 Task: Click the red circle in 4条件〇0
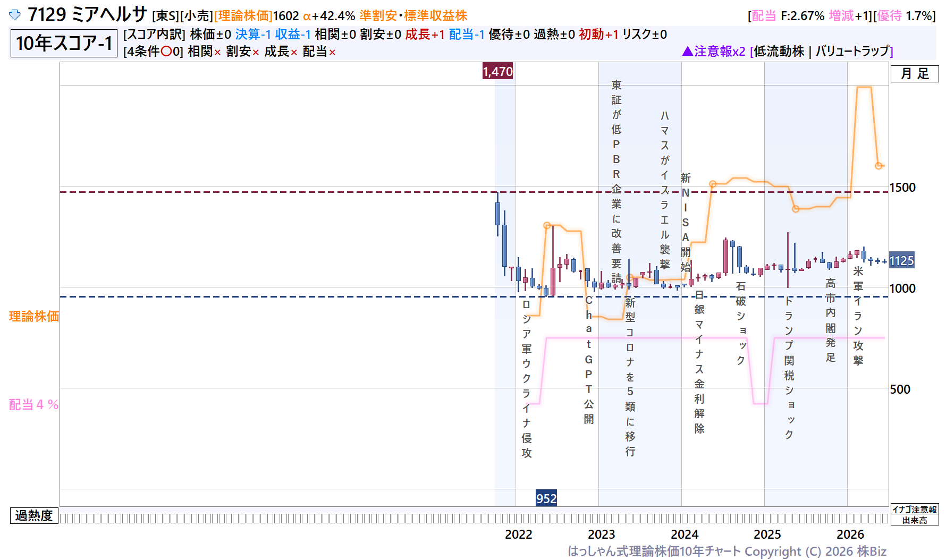pyautogui.click(x=166, y=52)
